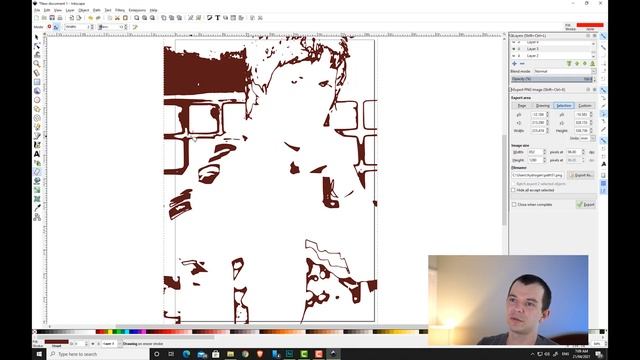Toggle eraser cut-from-objects mode button

(56, 27)
